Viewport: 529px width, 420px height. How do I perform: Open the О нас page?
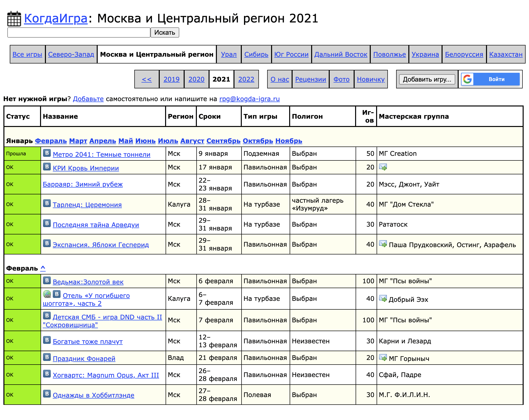(280, 79)
